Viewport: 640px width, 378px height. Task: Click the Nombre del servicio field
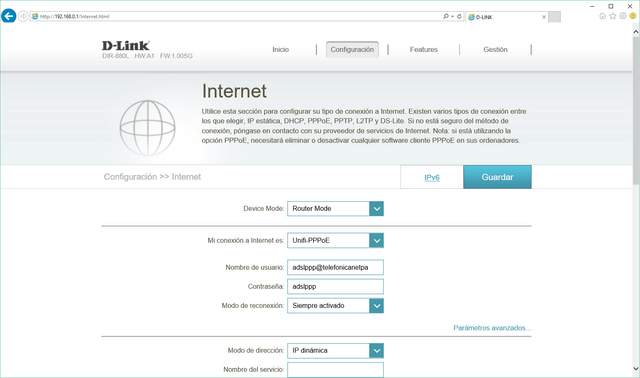[x=335, y=370]
